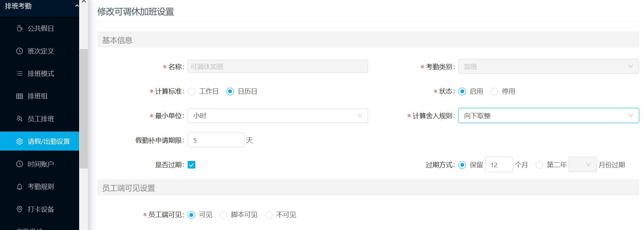The image size is (644, 230).
Task: Click the 保留 months input field
Action: coord(499,165)
